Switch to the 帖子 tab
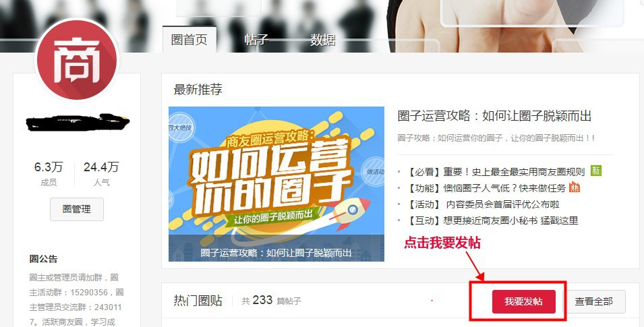Screen dimensions: 644x327 click(x=257, y=39)
